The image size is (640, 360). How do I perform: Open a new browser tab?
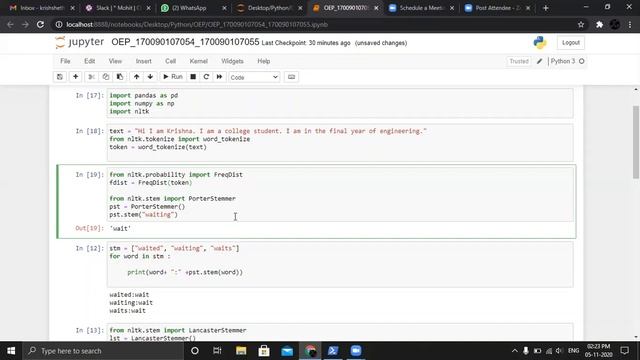[x=545, y=8]
